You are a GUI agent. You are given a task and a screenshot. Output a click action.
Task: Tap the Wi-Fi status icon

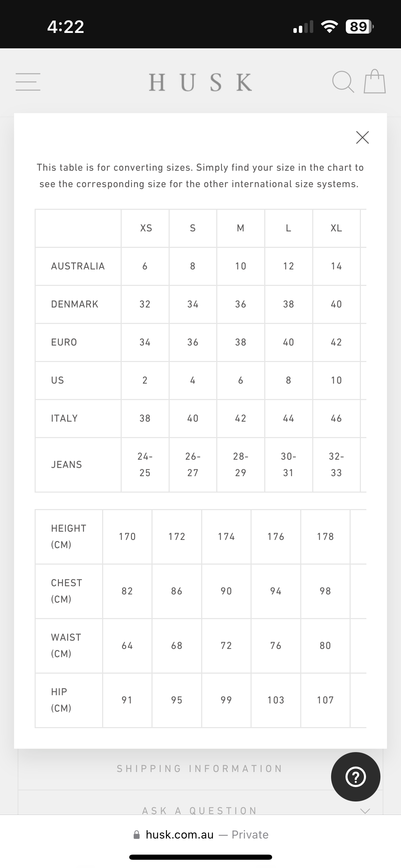(329, 27)
